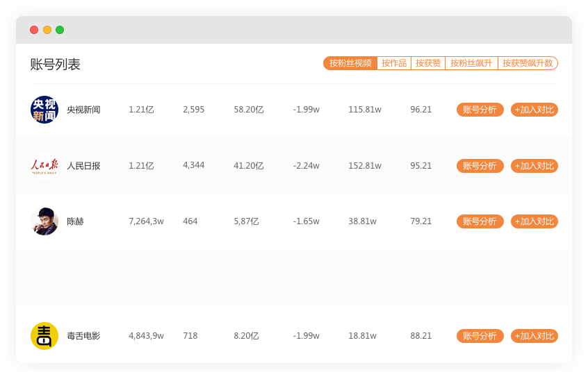This screenshot has height=379, width=588.
Task: Click +加入对比 for 毒舌电影
Action: click(534, 336)
